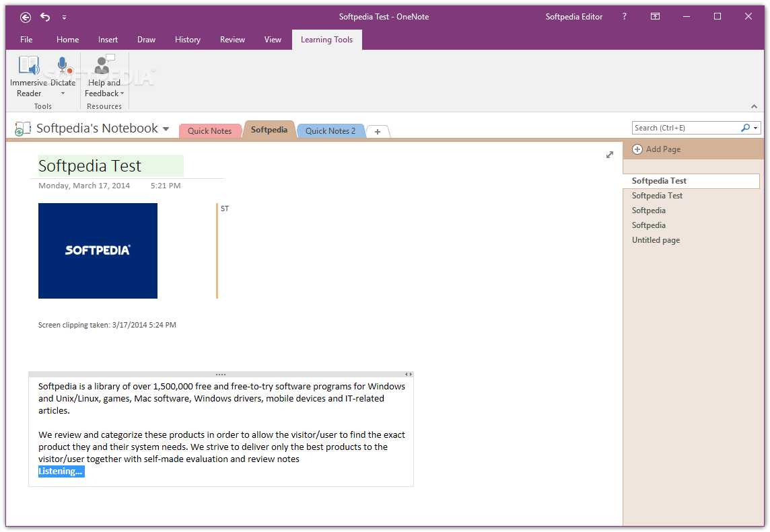Switch to the Review tab
Screen dimensions: 770x532
(232, 39)
